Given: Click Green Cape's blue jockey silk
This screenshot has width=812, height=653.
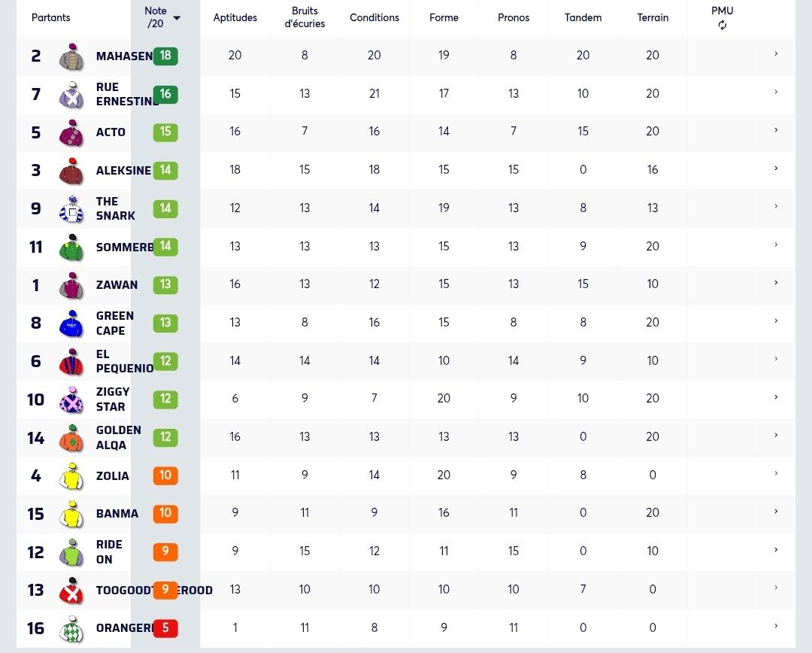Looking at the screenshot, I should pyautogui.click(x=71, y=323).
